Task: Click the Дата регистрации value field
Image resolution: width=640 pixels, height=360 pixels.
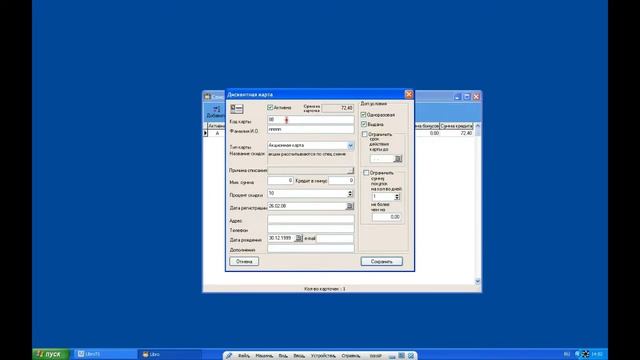Action: [307, 206]
